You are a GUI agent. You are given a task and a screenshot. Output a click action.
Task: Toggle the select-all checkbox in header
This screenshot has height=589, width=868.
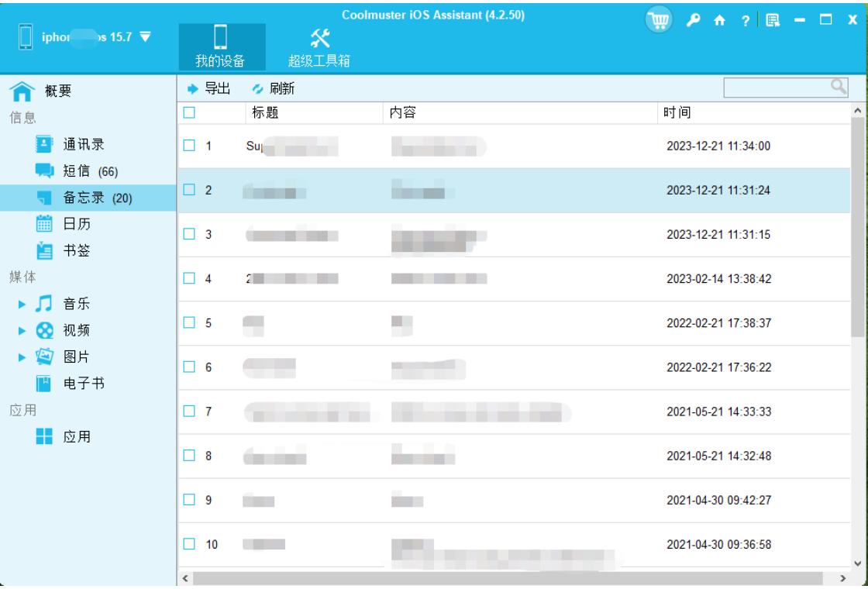(189, 113)
